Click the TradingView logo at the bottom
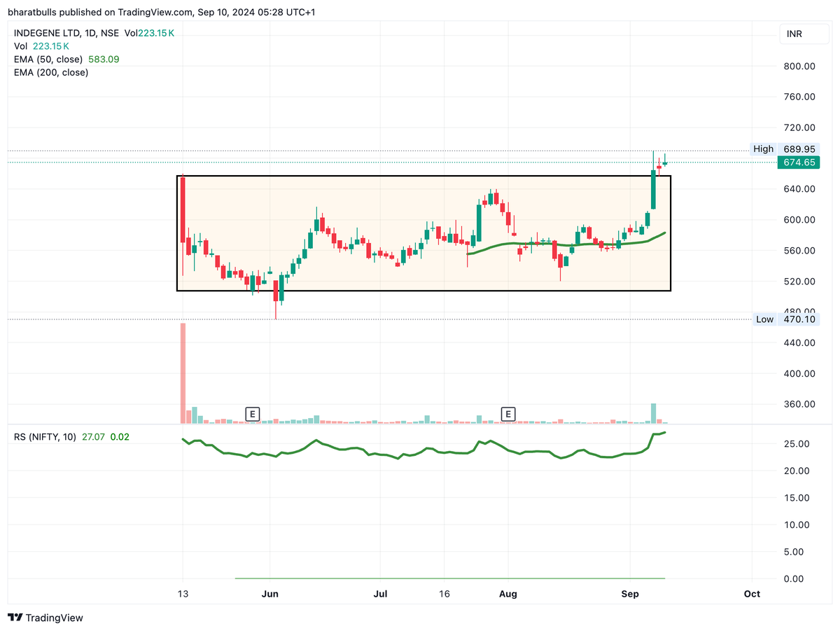Viewport: 840px width, 631px height. (x=45, y=618)
